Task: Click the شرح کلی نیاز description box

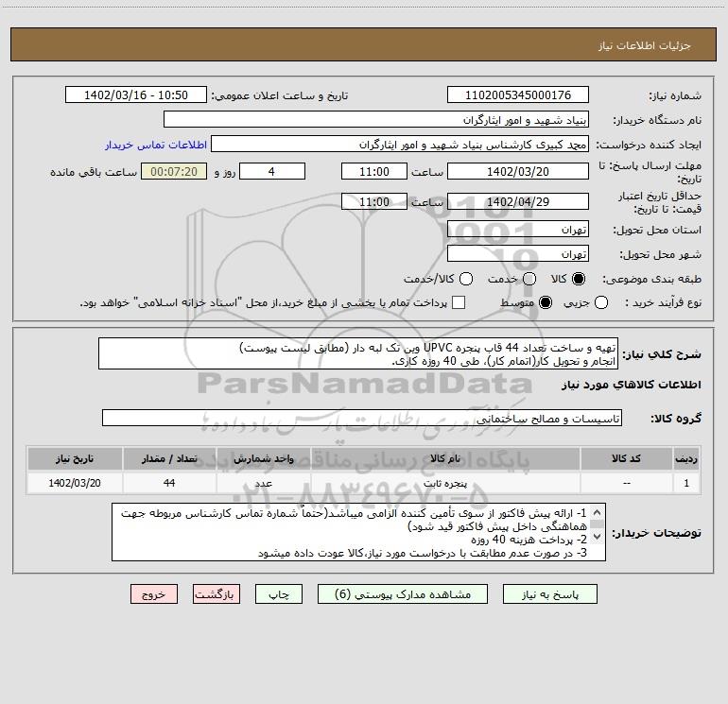Action: tap(358, 353)
